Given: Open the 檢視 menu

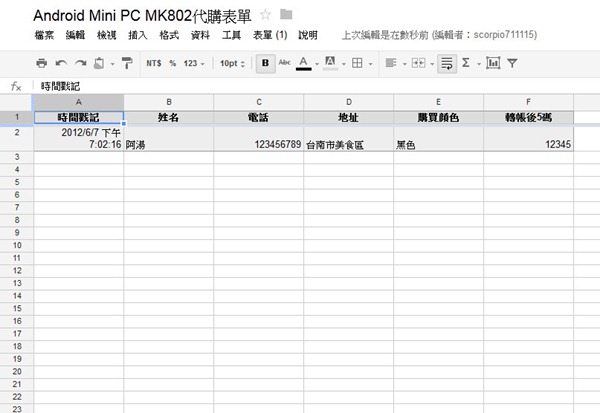Looking at the screenshot, I should tap(106, 35).
